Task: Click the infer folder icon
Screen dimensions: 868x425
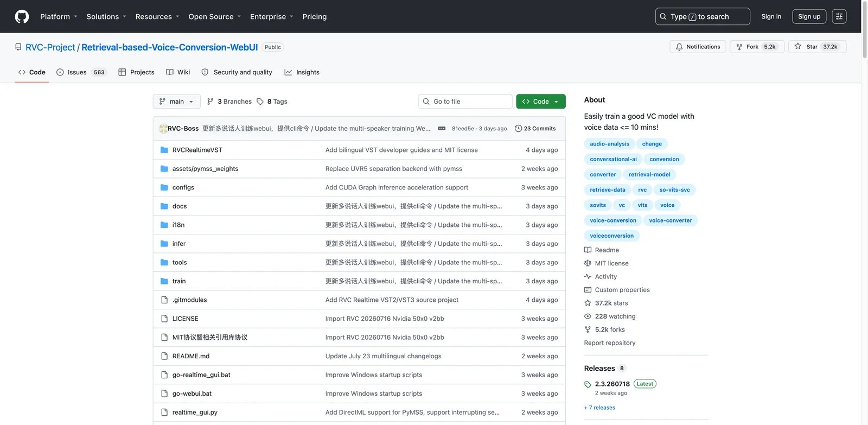Action: pyautogui.click(x=164, y=244)
